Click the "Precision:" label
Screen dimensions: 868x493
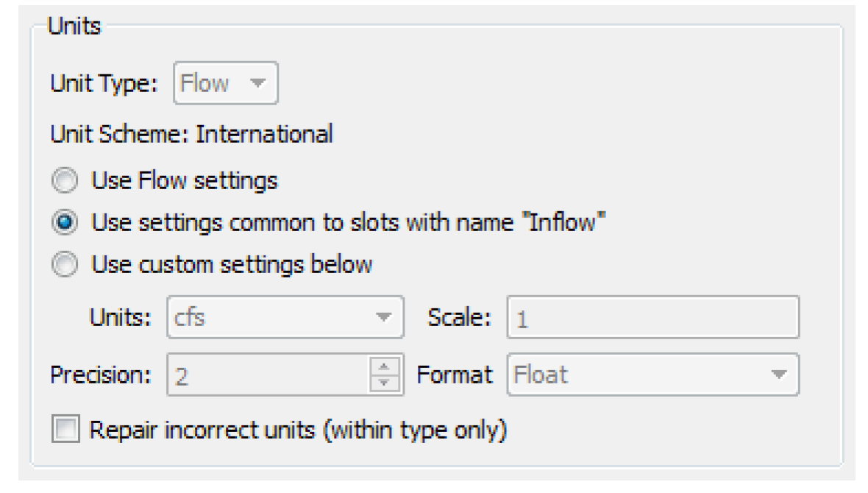click(x=102, y=376)
